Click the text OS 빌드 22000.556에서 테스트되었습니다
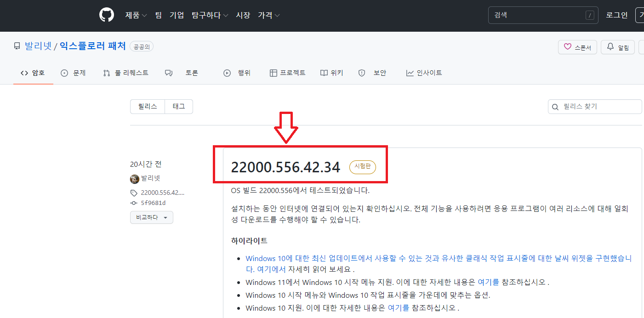 (300, 190)
